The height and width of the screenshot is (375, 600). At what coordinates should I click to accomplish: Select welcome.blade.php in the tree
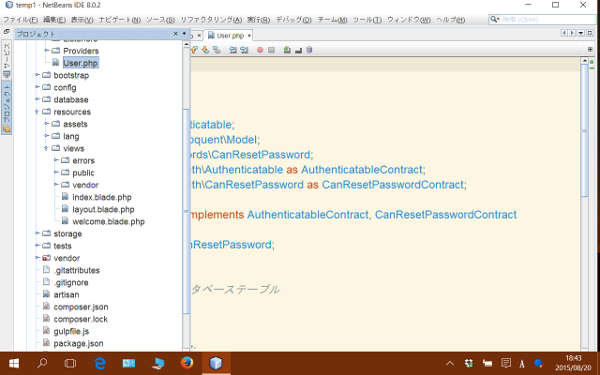pos(109,222)
